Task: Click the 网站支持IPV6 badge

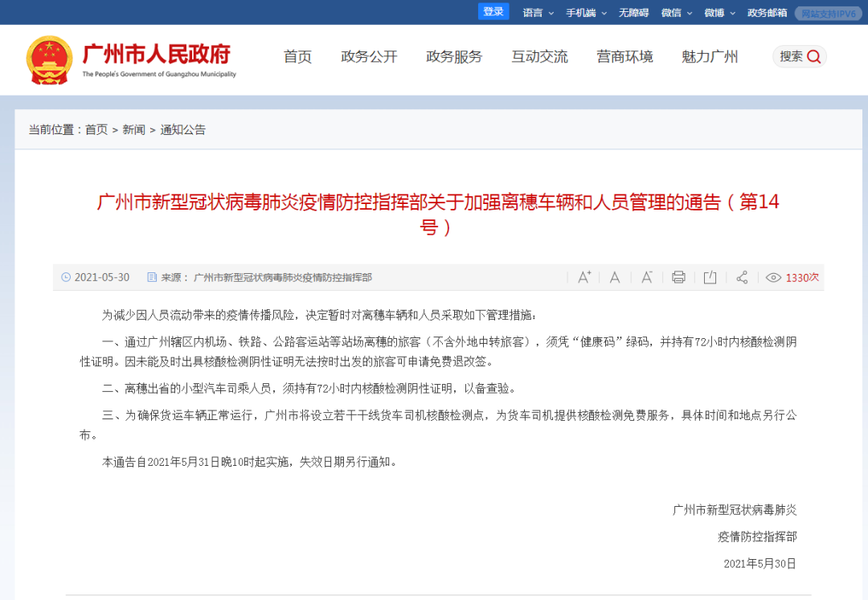Action: point(828,14)
